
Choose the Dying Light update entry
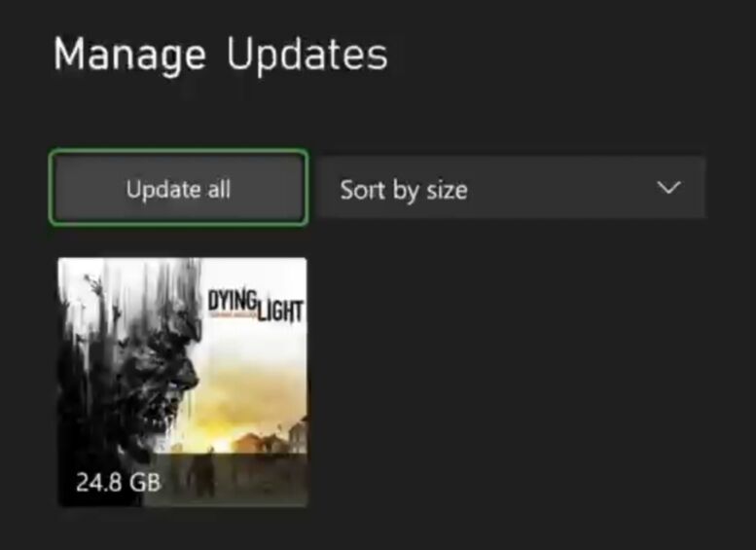182,383
